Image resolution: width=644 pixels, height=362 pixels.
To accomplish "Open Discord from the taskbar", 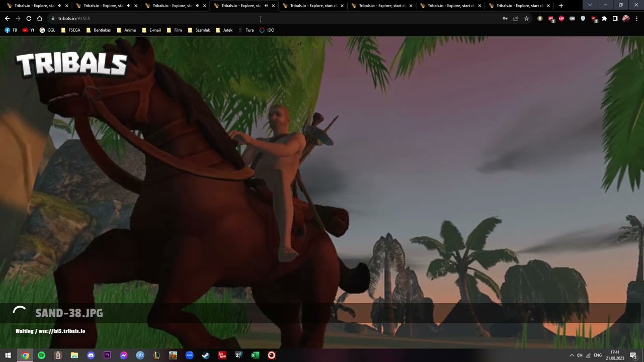I will [x=91, y=355].
